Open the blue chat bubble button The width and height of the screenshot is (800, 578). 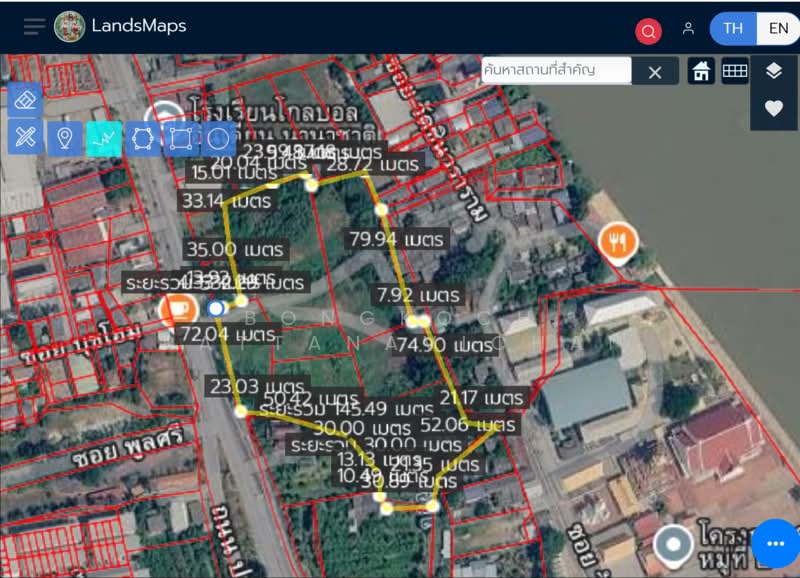[x=775, y=543]
